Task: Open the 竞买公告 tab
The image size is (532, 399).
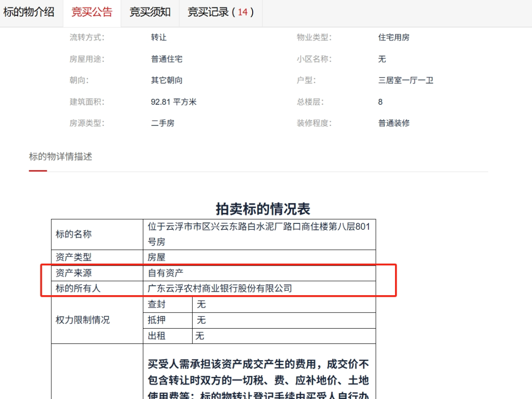Action: [x=92, y=12]
